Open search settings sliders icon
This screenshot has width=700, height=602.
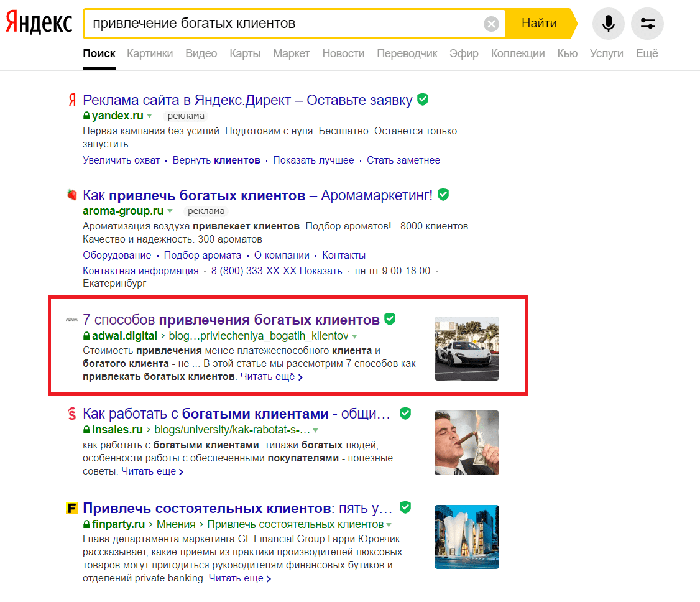coord(647,23)
